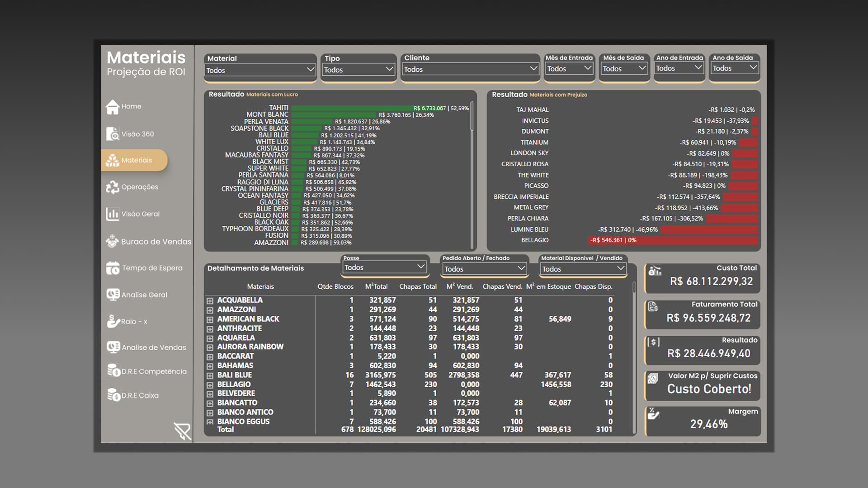Open the Analise de Vendas icon

pos(113,347)
